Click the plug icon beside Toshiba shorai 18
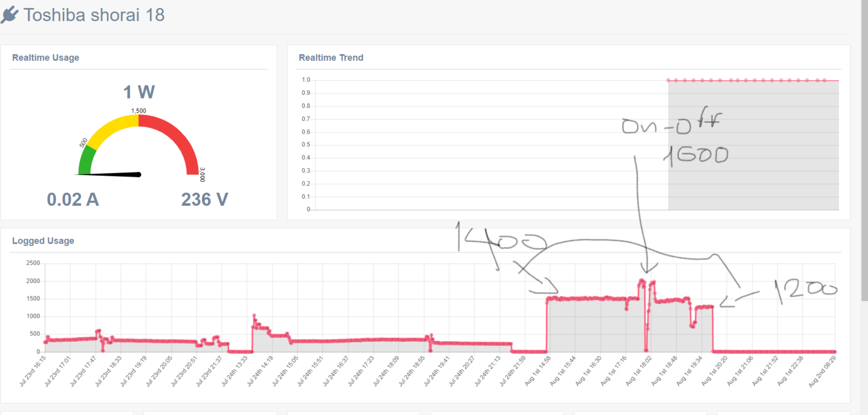Image resolution: width=868 pixels, height=415 pixels. pyautogui.click(x=10, y=15)
